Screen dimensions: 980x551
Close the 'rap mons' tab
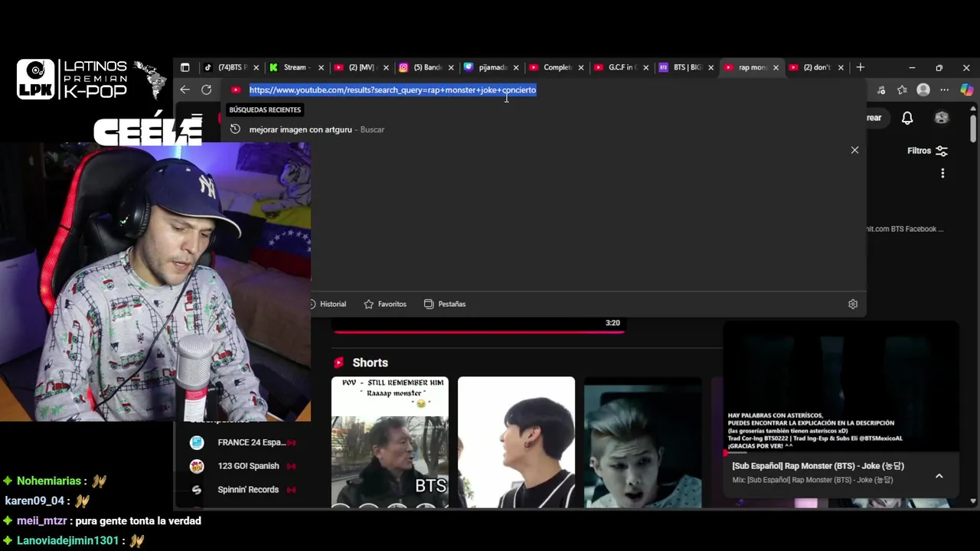point(776,67)
